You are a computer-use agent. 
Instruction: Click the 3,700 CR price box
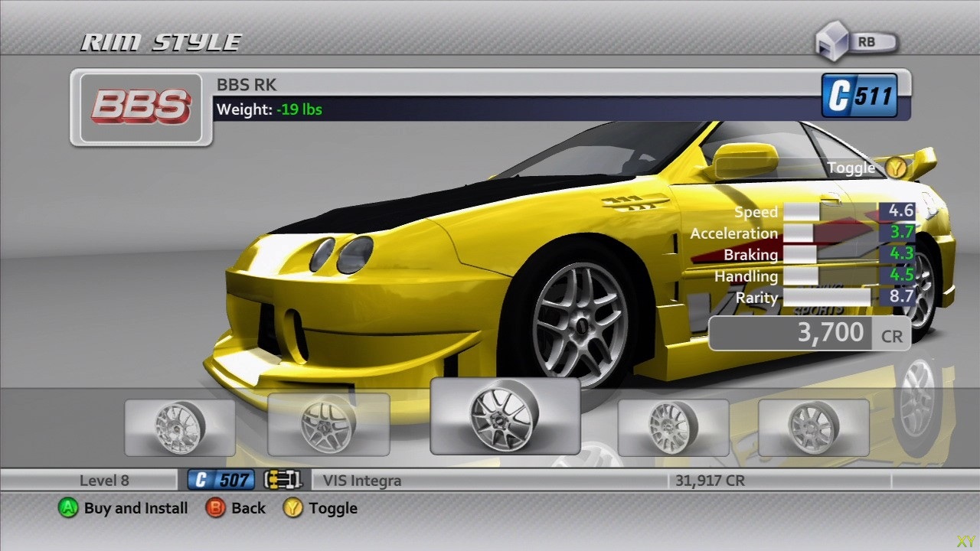coord(809,334)
